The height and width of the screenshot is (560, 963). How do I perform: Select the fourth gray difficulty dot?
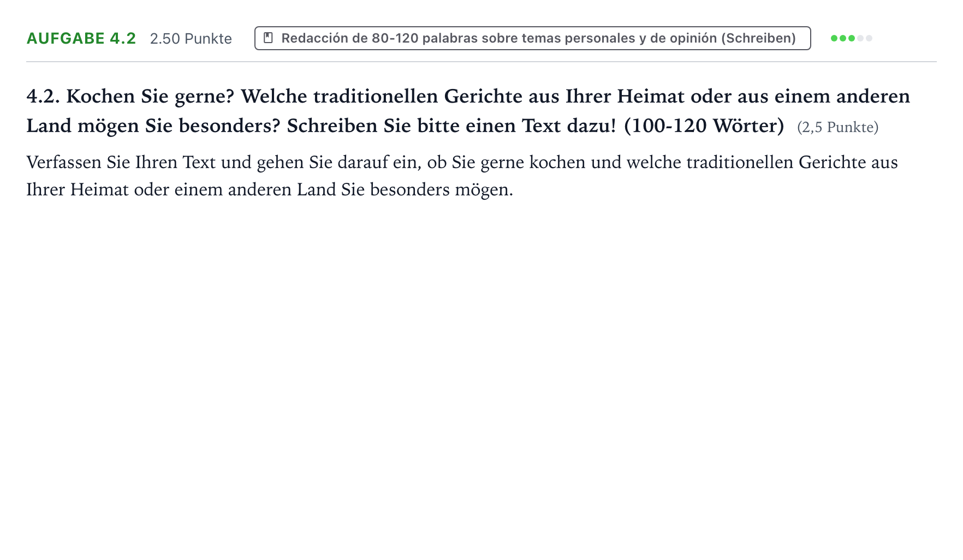860,38
